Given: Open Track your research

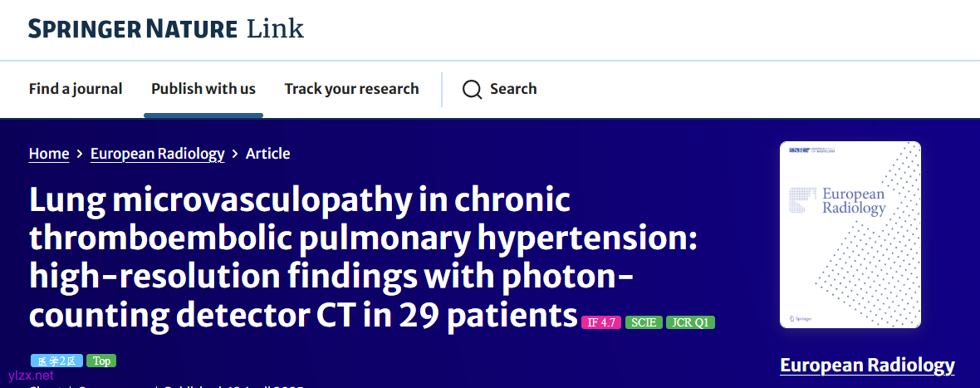Looking at the screenshot, I should click(351, 89).
